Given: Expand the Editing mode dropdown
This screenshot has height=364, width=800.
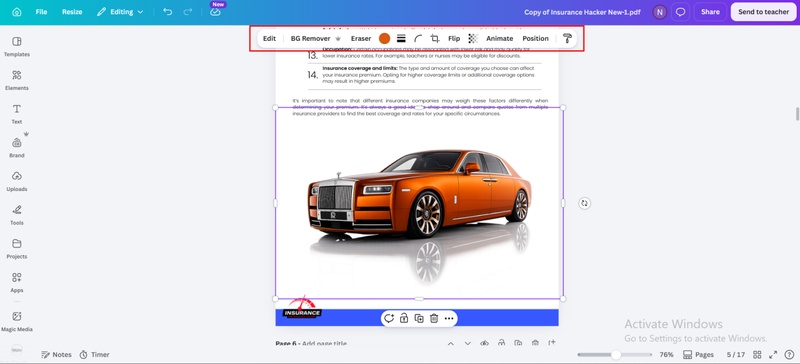Looking at the screenshot, I should click(x=120, y=12).
